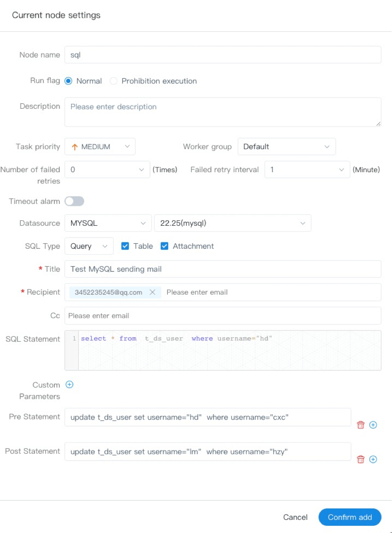
Task: Click into the Description text area
Action: pyautogui.click(x=223, y=112)
